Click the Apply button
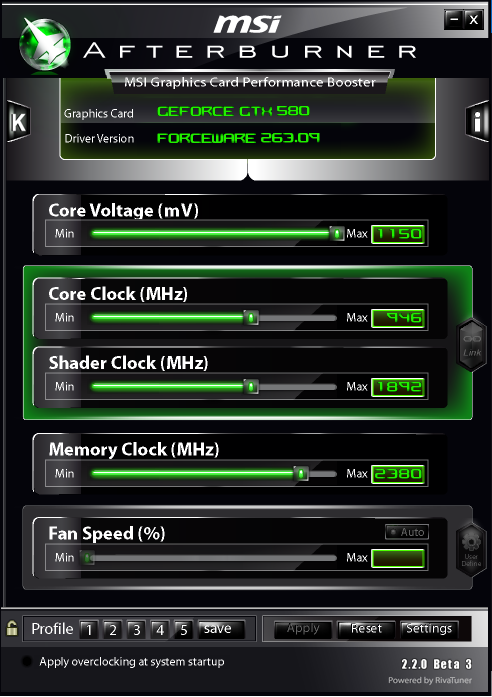This screenshot has width=492, height=697. (x=303, y=629)
